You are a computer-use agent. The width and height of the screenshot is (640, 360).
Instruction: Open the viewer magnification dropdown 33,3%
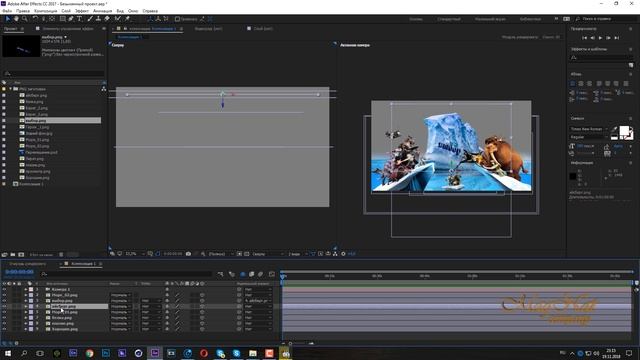coord(135,254)
